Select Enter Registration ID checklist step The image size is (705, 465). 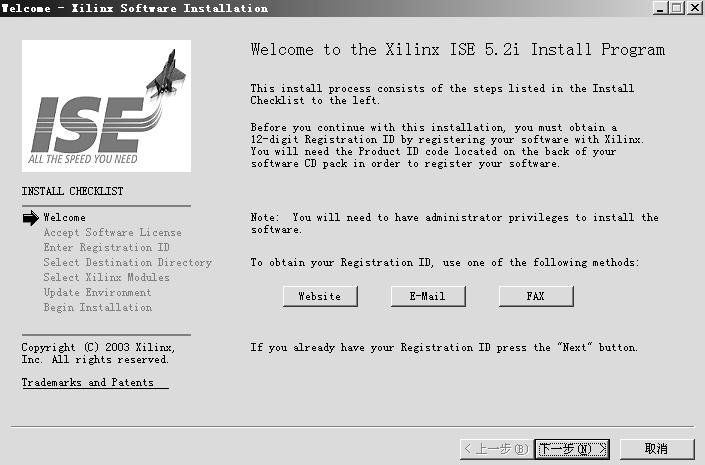[107, 247]
